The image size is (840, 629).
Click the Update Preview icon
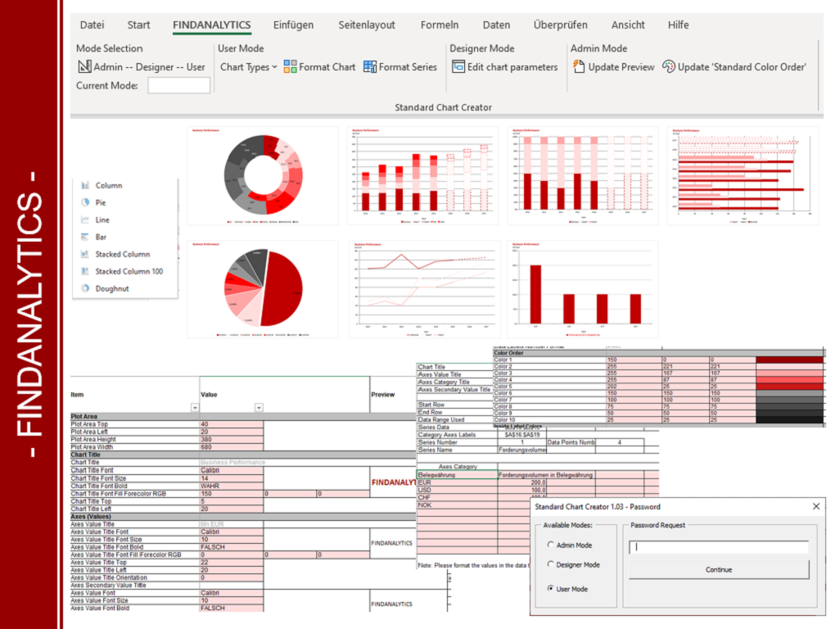(x=579, y=67)
